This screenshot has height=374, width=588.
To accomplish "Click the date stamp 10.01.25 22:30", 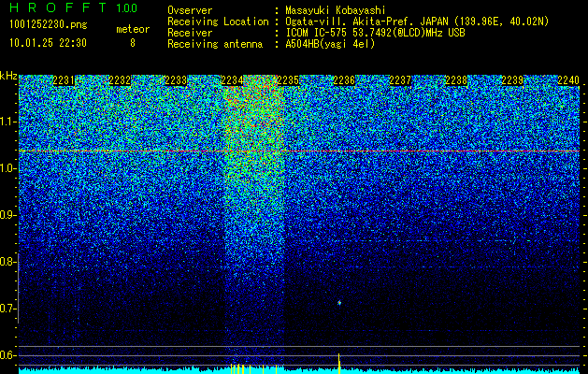I will (48, 43).
